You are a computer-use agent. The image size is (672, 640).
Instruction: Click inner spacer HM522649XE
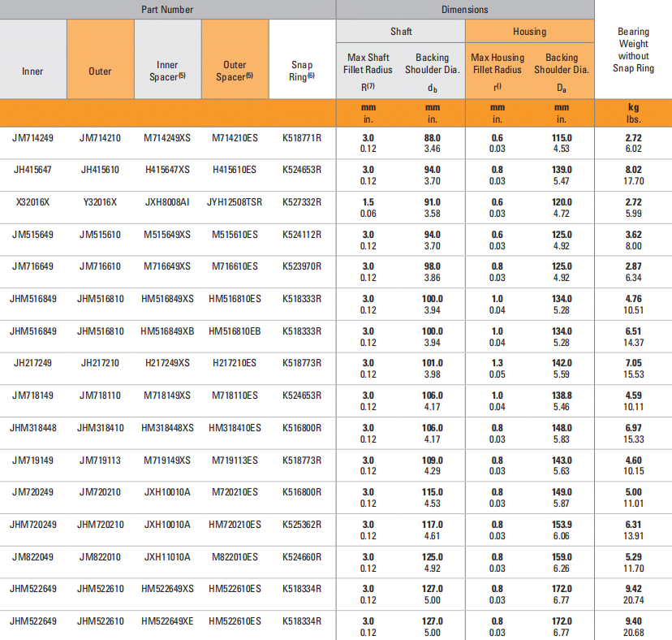pos(167,621)
